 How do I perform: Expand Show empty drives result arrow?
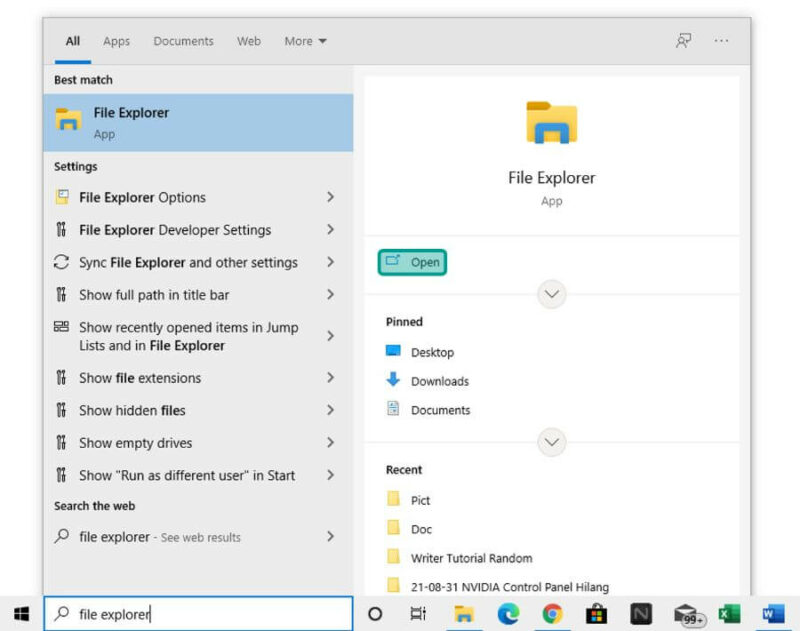[x=331, y=442]
